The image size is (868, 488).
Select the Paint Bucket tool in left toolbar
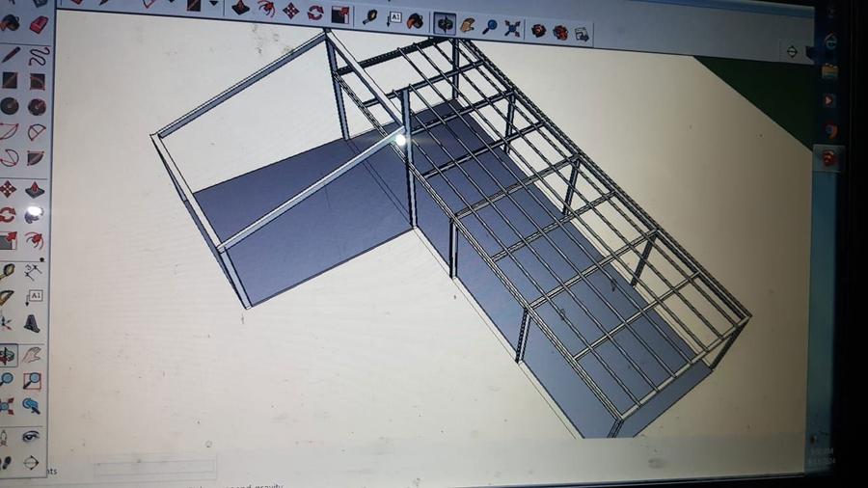[10, 23]
